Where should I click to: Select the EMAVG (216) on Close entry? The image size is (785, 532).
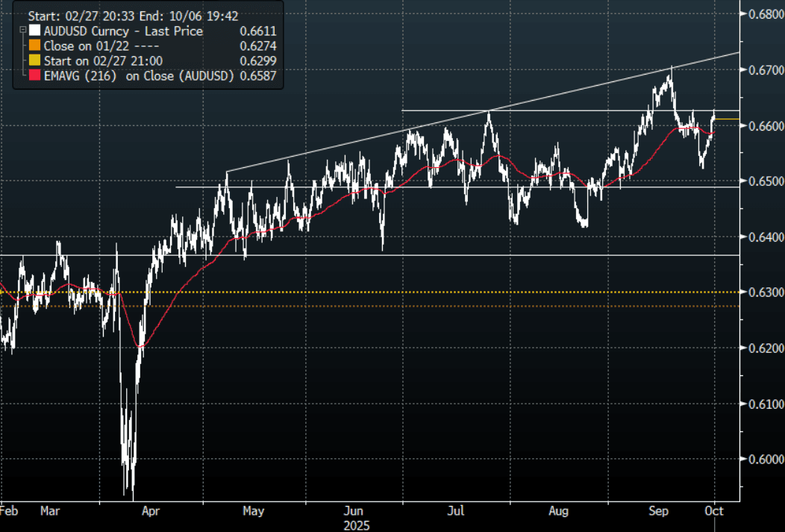[138, 74]
